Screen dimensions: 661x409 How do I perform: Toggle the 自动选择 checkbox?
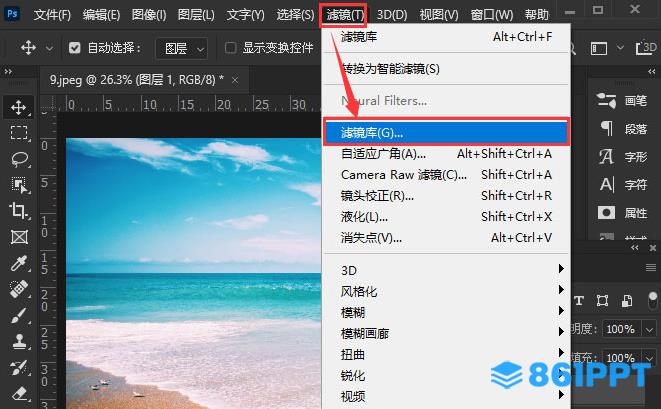(x=75, y=48)
